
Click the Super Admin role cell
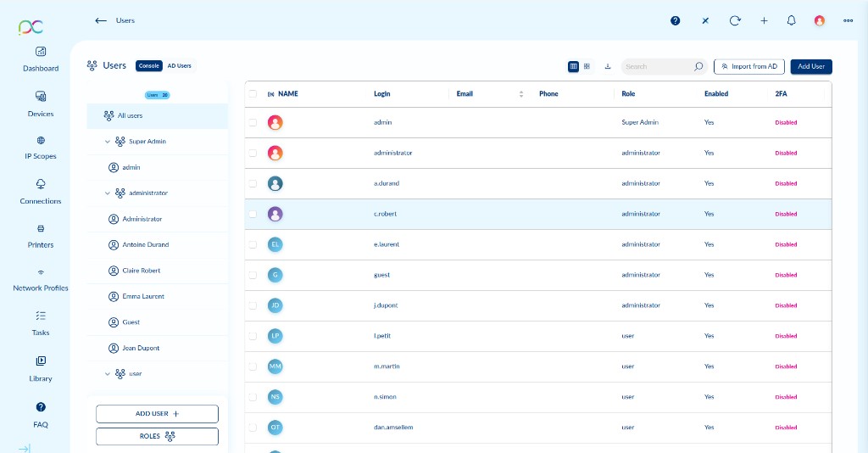pyautogui.click(x=640, y=122)
